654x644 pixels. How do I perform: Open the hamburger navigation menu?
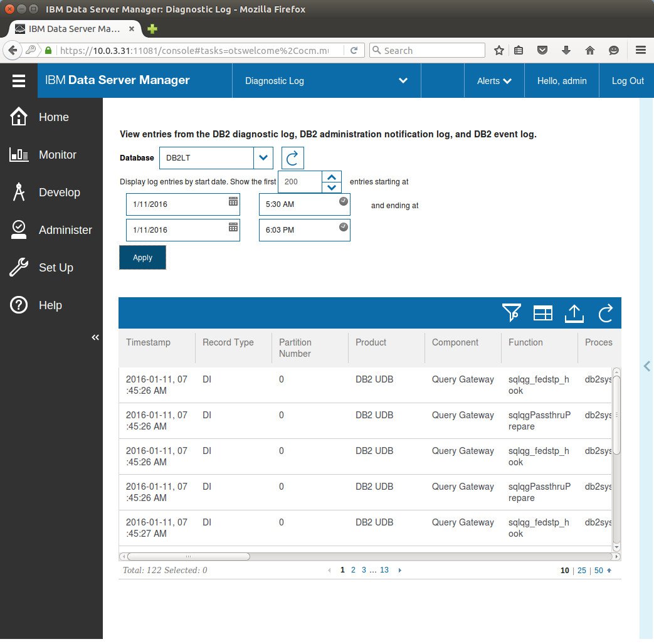[x=19, y=80]
